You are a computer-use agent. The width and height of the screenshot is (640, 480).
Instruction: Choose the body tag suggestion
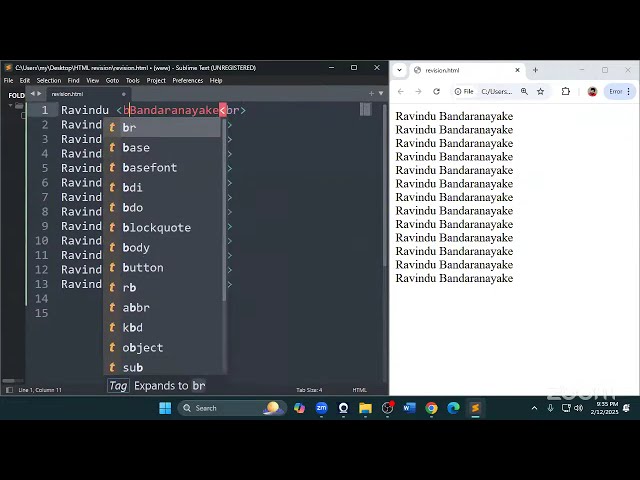pyautogui.click(x=162, y=247)
